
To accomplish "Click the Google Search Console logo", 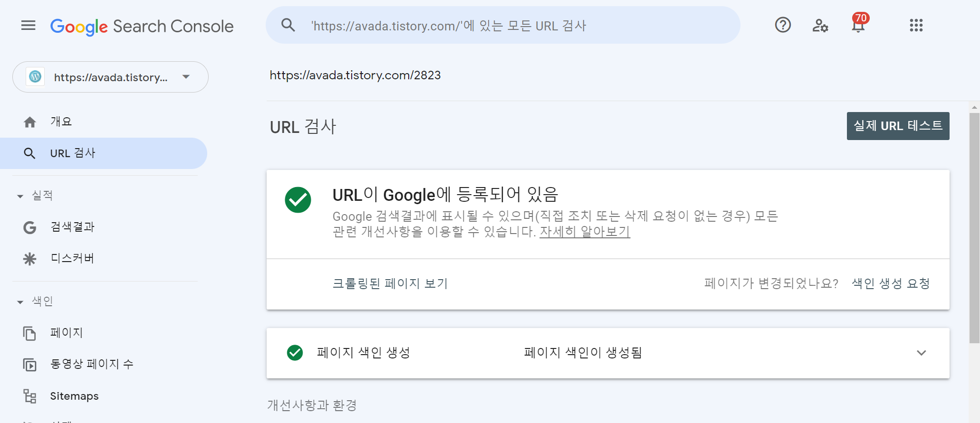I will point(142,27).
